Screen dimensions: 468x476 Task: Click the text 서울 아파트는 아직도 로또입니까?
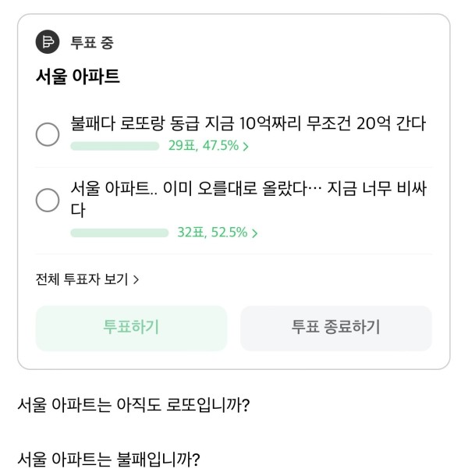[133, 405]
